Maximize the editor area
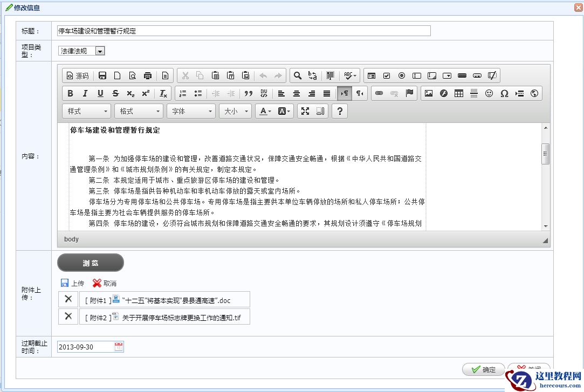 [x=305, y=111]
